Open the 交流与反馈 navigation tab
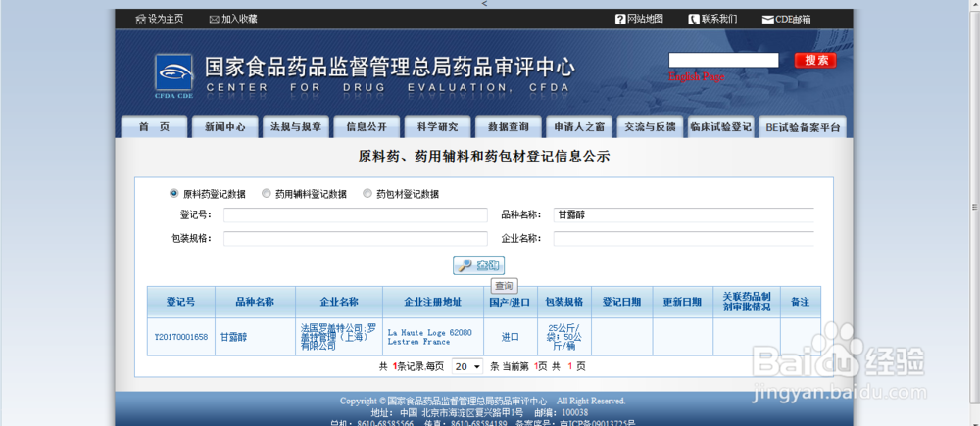Screen dimensions: 980x426 pos(650,126)
